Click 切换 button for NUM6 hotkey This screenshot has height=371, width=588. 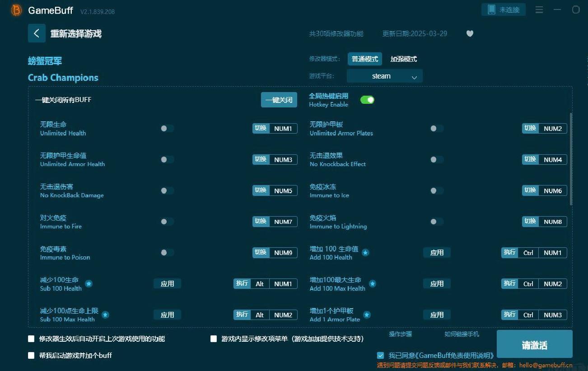[x=531, y=190]
